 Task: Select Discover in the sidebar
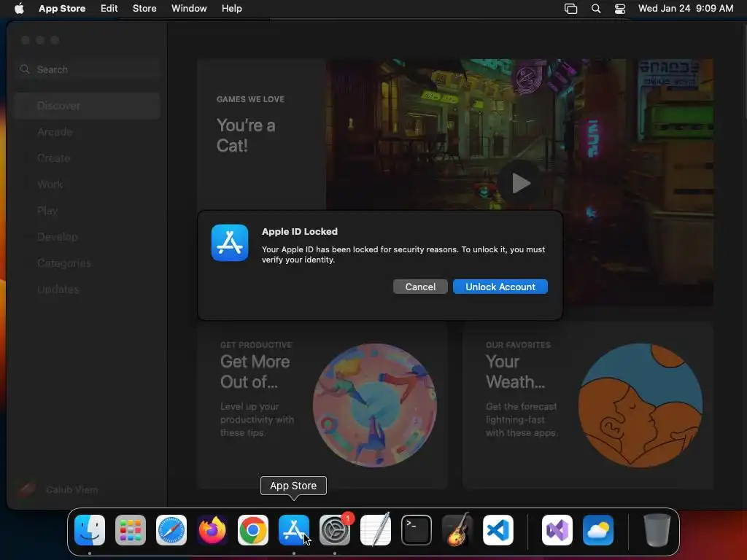click(88, 106)
